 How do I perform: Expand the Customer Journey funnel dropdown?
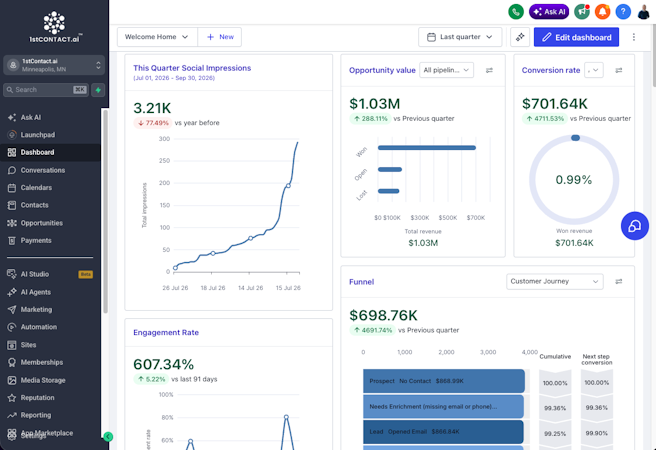pos(554,281)
